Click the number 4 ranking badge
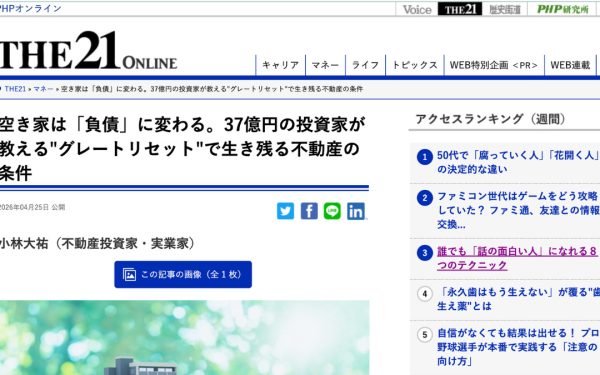Viewport: 600px width, 375px height. pos(424,294)
